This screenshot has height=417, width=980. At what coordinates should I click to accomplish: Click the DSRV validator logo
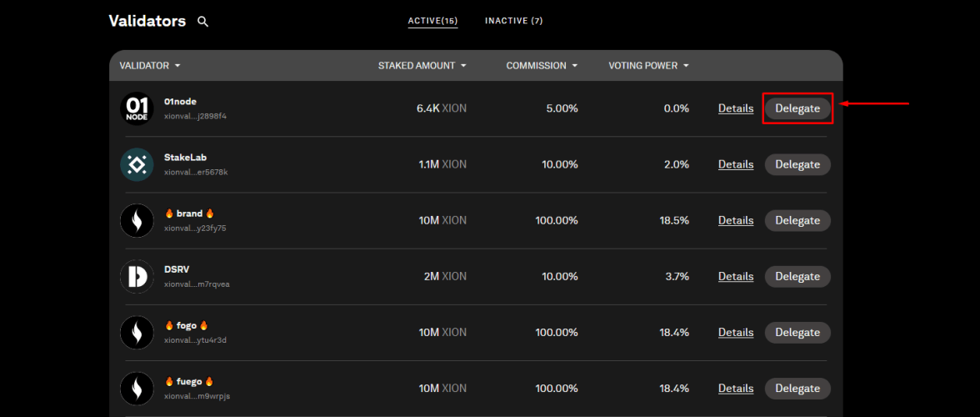[x=137, y=276]
